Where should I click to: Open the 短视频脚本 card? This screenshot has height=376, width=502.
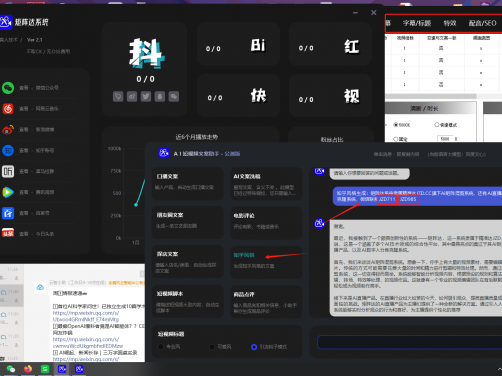click(x=188, y=301)
